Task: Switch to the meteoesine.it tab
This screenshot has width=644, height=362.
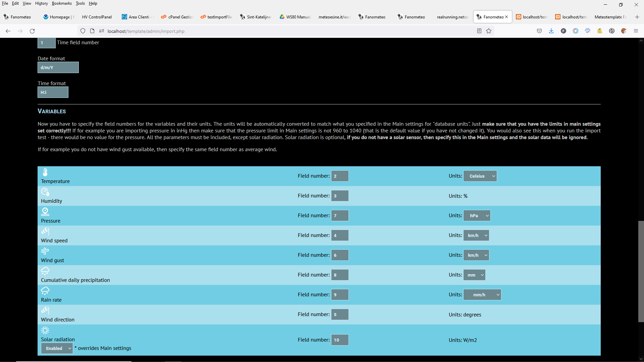Action: click(334, 17)
